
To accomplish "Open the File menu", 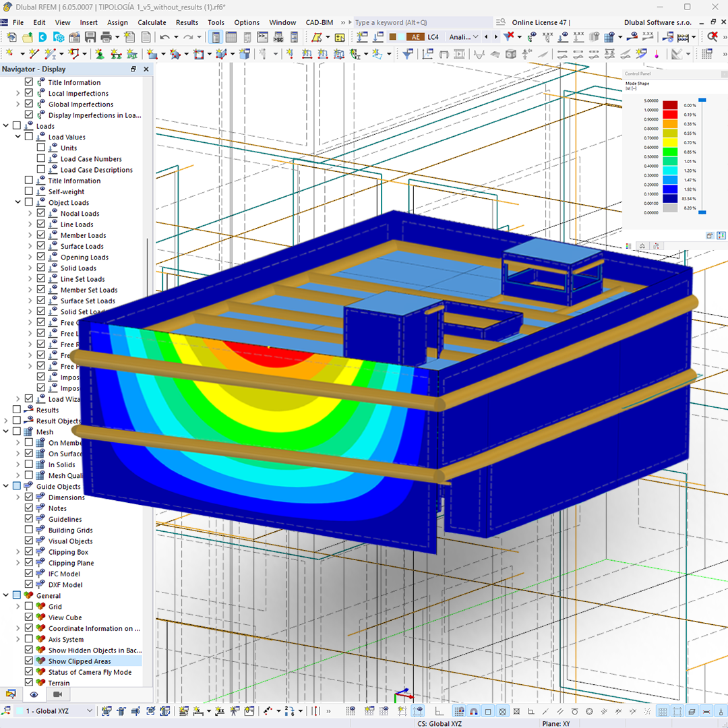I will pos(18,22).
